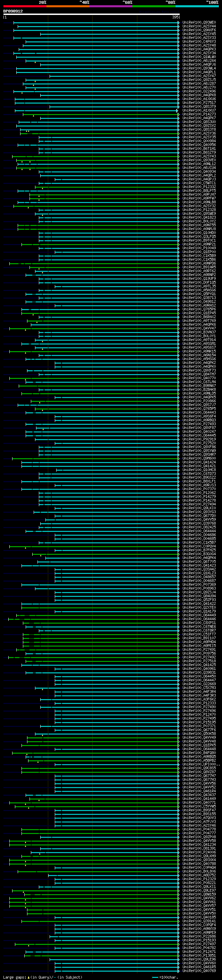Select the UniRef100_A2SY47 label
The height and width of the screenshot is (980, 222).
[x=199, y=76]
